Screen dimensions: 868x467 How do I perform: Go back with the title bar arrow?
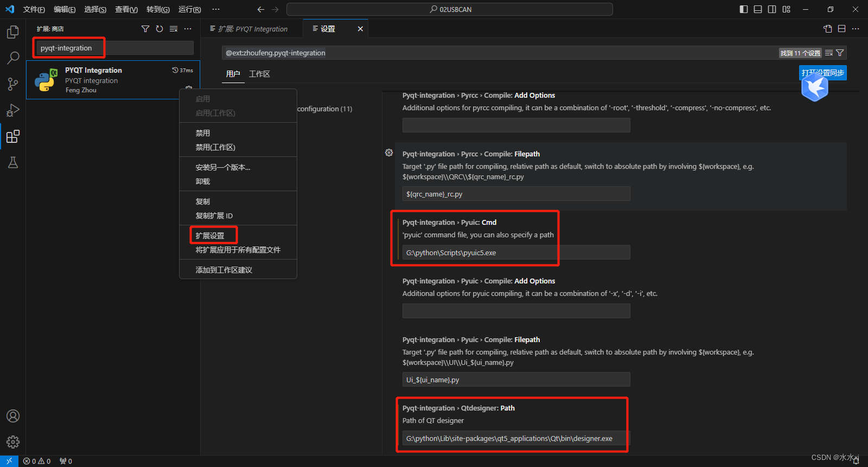261,9
